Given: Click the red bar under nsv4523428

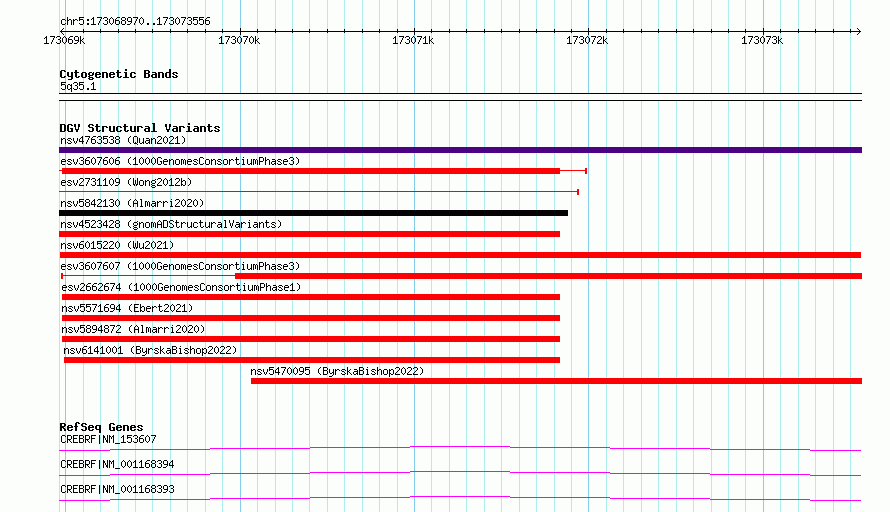Looking at the screenshot, I should coord(309,234).
